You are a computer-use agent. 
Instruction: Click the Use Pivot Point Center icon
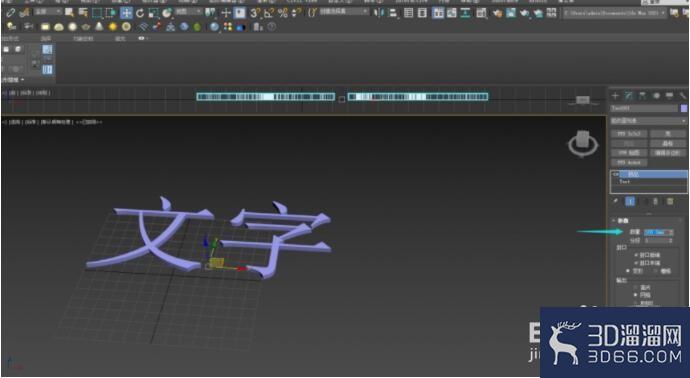[211, 13]
